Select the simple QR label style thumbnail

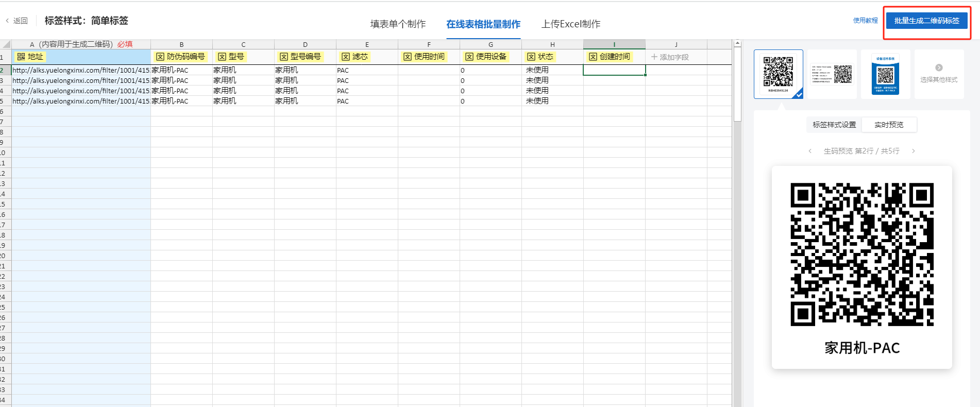(778, 74)
